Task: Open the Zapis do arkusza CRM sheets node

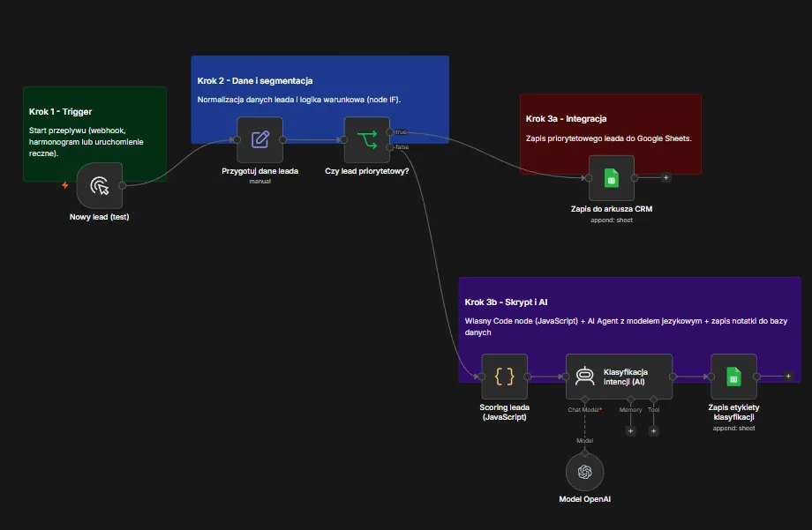Action: [x=612, y=178]
